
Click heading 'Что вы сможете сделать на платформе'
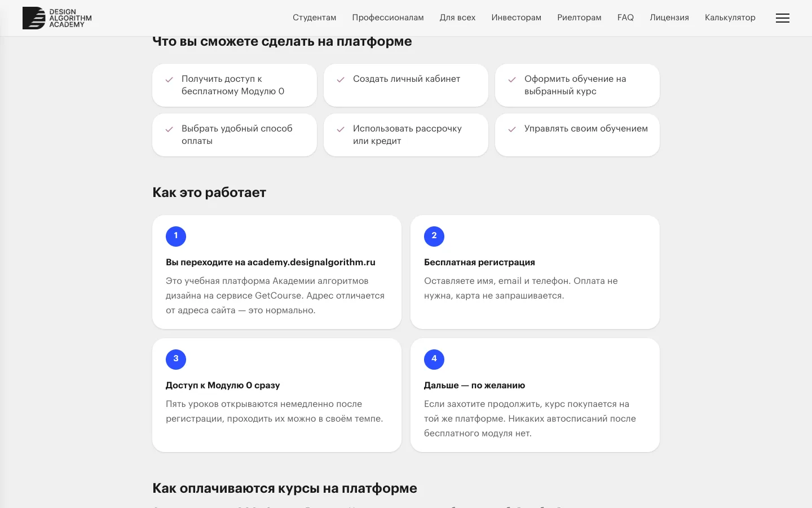click(282, 41)
